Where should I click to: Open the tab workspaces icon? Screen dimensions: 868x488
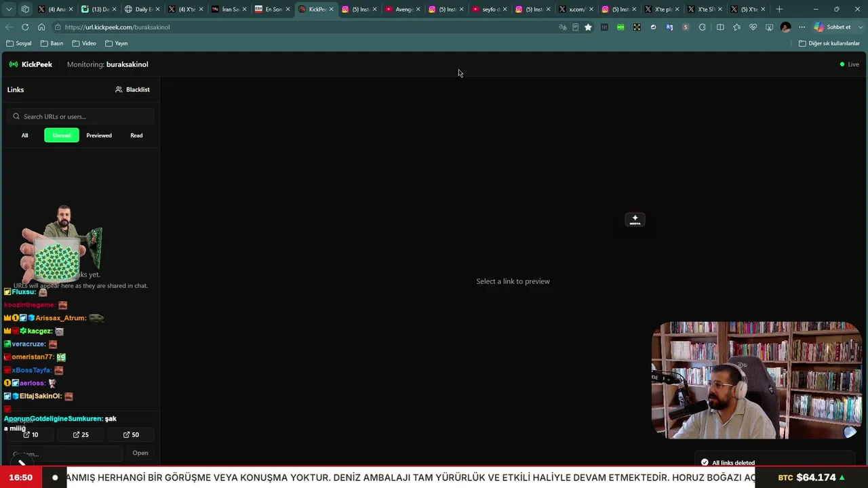click(x=25, y=9)
